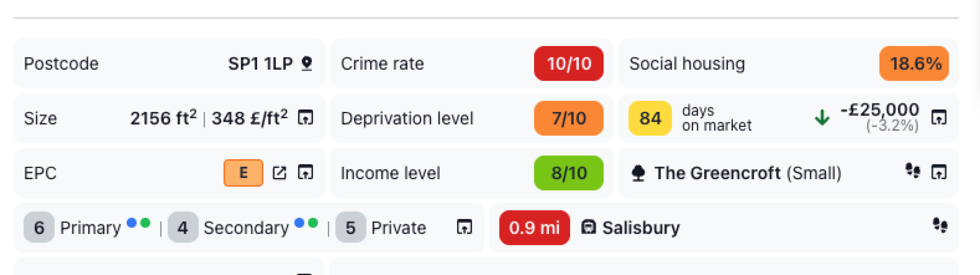Click the red 0.9 mi distance badge
The height and width of the screenshot is (275, 980).
(534, 228)
